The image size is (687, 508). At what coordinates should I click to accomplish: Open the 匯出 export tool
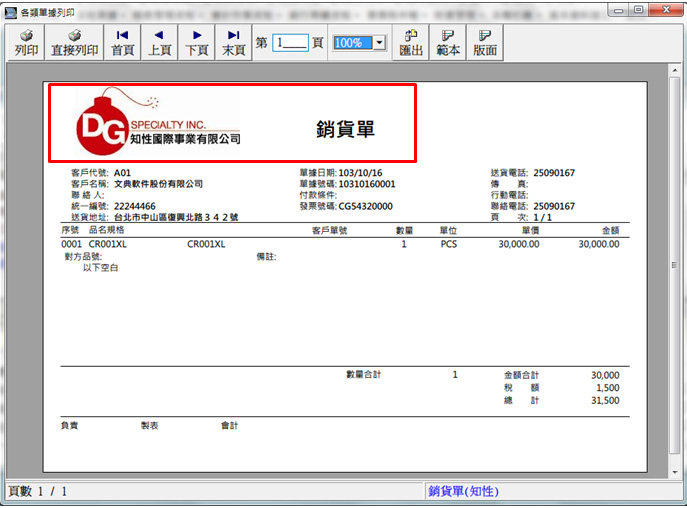(411, 42)
